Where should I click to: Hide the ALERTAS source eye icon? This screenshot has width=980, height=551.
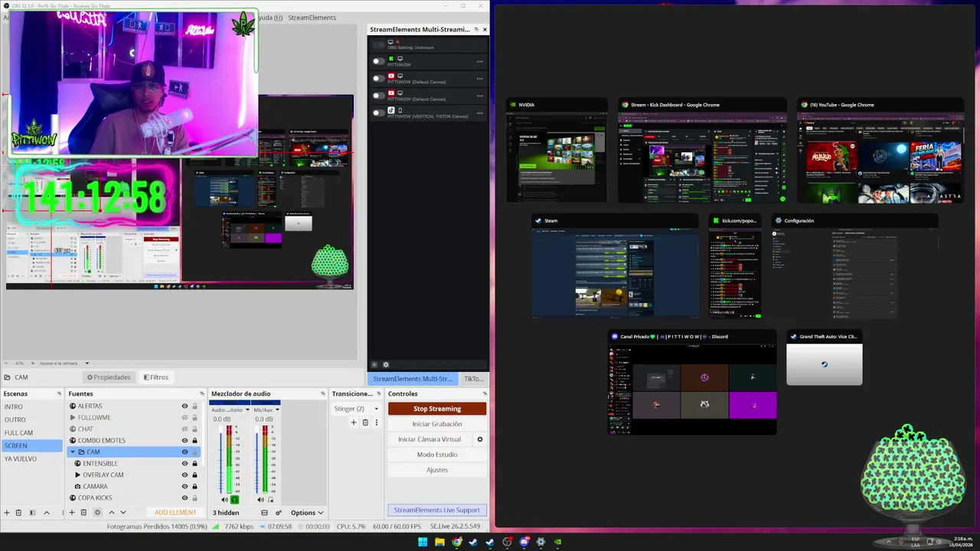[x=185, y=406]
